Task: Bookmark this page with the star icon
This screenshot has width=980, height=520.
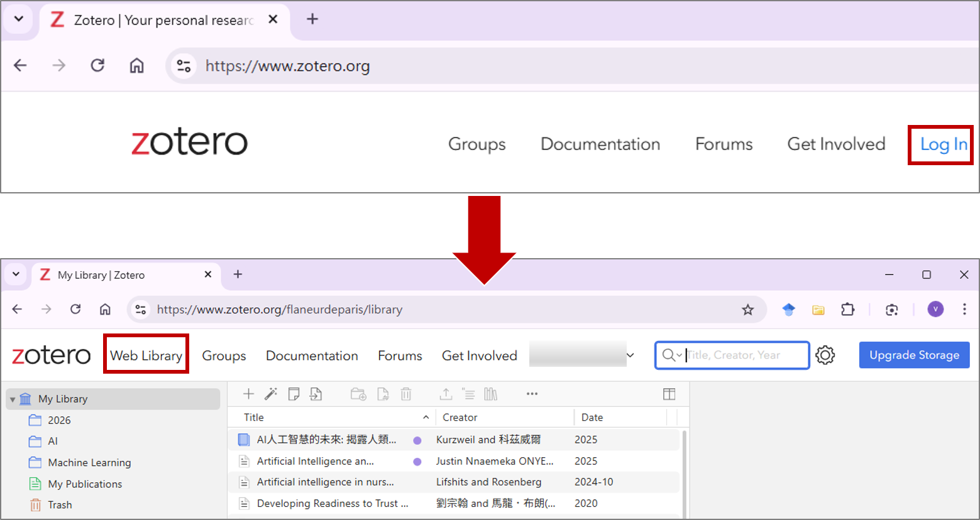Action: coord(747,310)
